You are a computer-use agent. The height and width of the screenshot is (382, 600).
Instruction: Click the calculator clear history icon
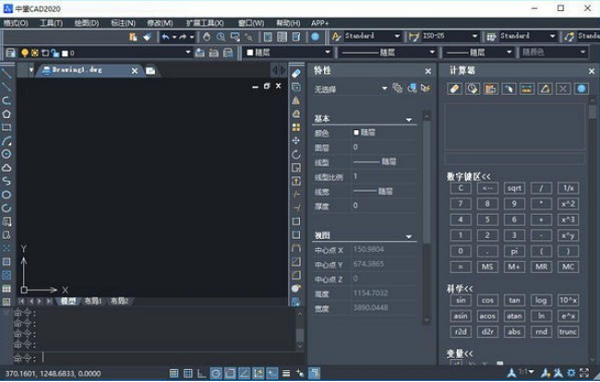[x=472, y=89]
